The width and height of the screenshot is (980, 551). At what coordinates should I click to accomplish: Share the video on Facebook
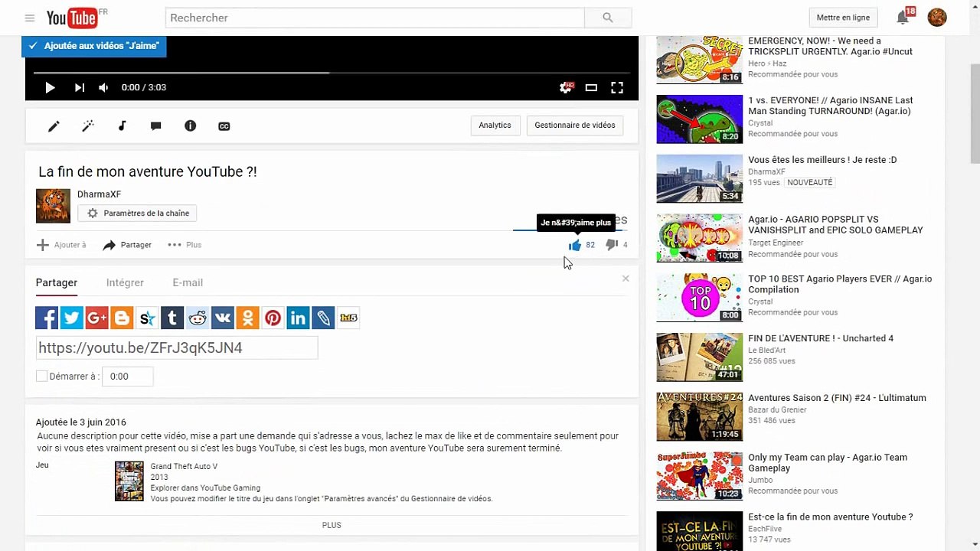pos(47,318)
